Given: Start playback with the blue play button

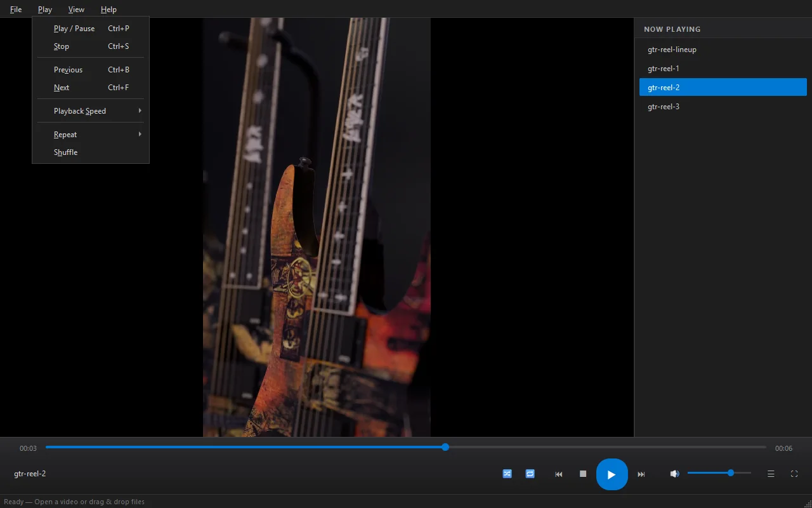Looking at the screenshot, I should 612,474.
